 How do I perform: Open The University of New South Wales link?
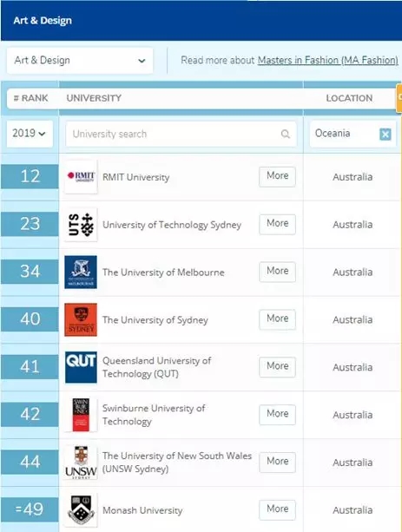(x=177, y=462)
